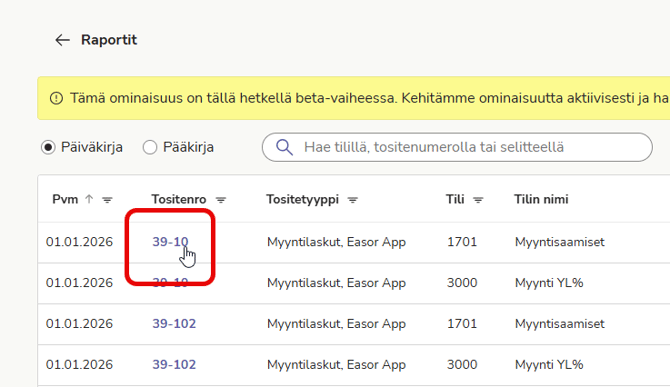Open the filter icon for the Pvm column
This screenshot has height=387, width=670.
[x=107, y=199]
